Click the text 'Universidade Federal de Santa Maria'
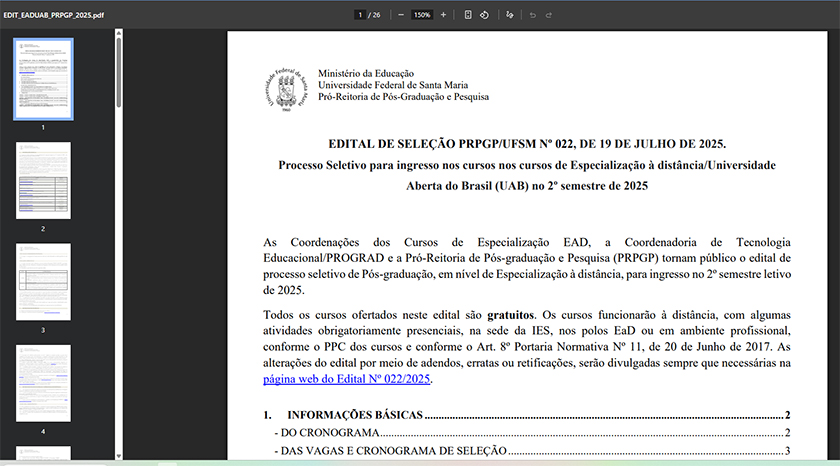This screenshot has width=840, height=466. click(x=393, y=85)
